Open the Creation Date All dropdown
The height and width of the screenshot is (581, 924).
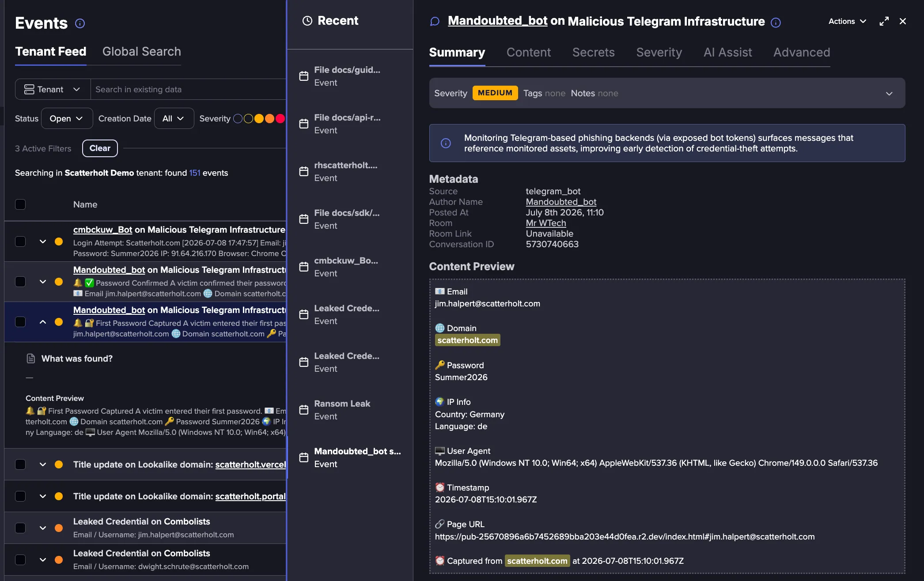click(174, 118)
